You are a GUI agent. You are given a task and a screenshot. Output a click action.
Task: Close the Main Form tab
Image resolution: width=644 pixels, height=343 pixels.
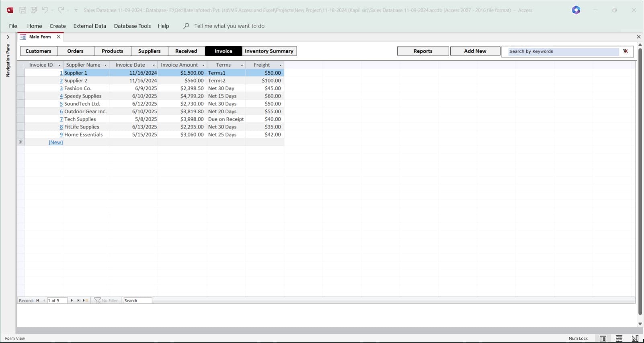pos(59,37)
